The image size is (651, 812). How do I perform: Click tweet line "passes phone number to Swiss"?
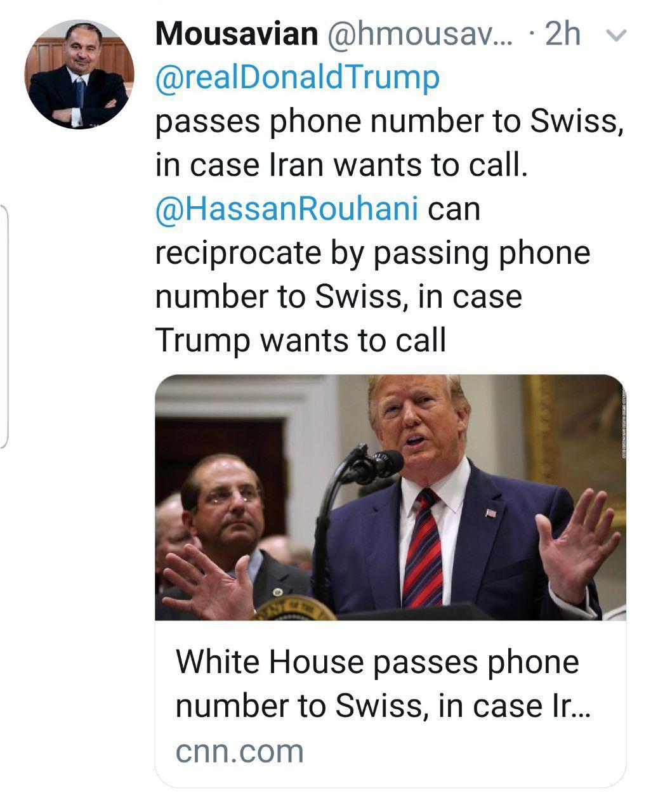pos(390,121)
